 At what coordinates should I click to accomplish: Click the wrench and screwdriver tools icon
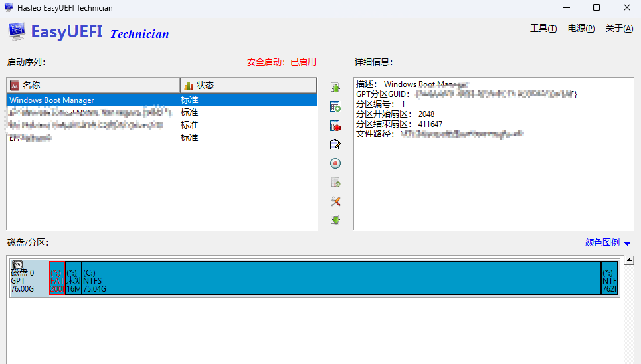(335, 201)
